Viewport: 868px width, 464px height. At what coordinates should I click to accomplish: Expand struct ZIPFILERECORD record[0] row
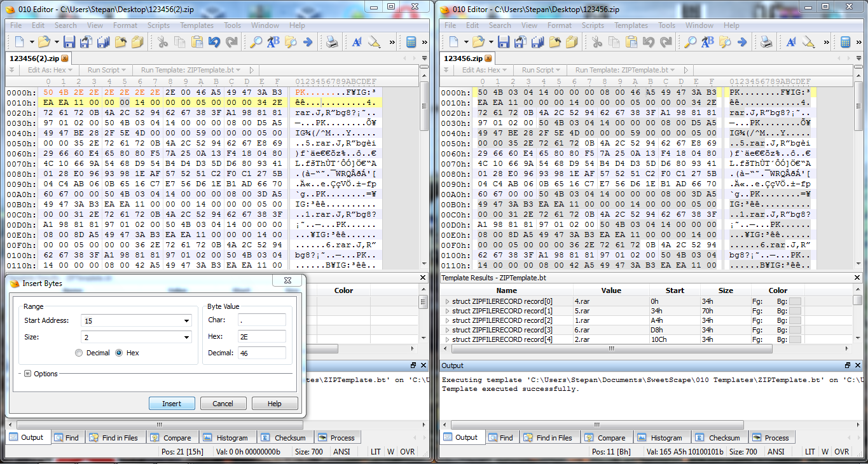tap(447, 301)
